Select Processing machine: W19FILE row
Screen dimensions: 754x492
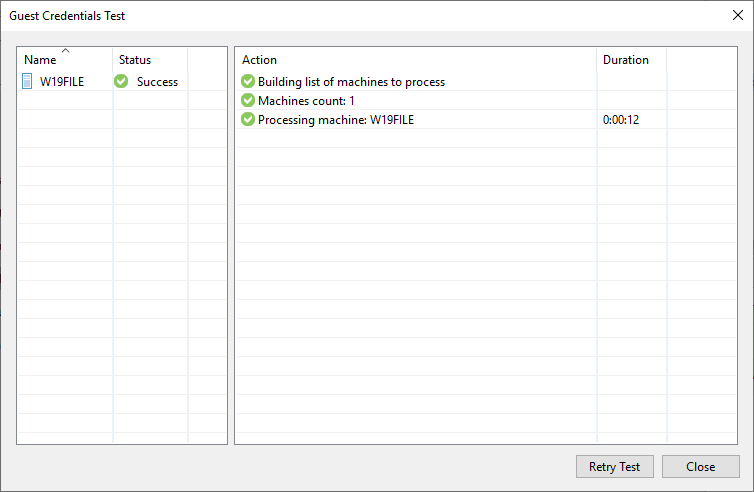click(x=486, y=119)
